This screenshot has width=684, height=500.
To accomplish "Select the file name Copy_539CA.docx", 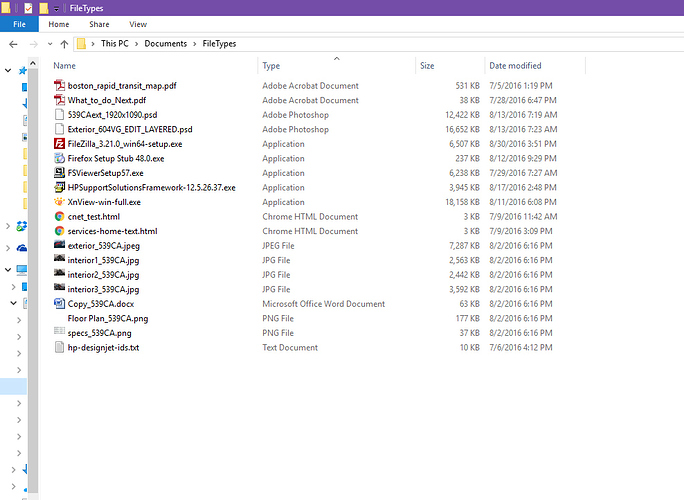I will (101, 304).
